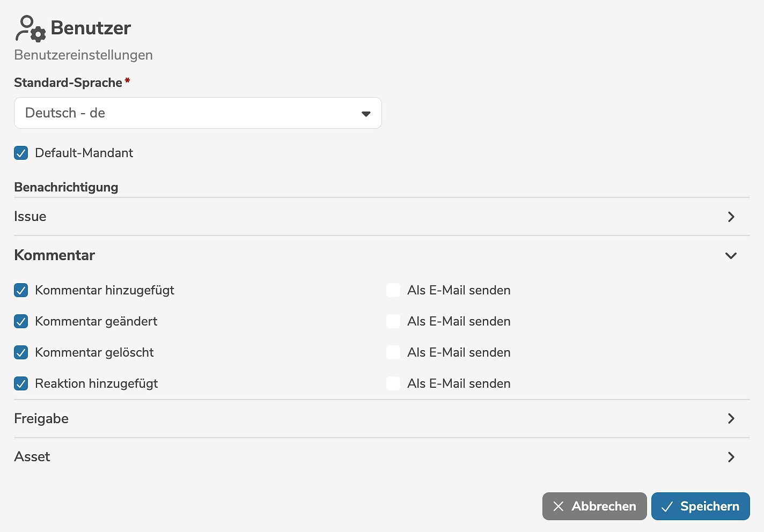The height and width of the screenshot is (532, 764).
Task: Check Als E-Mail senden for Kommentar geändert
Action: (393, 322)
